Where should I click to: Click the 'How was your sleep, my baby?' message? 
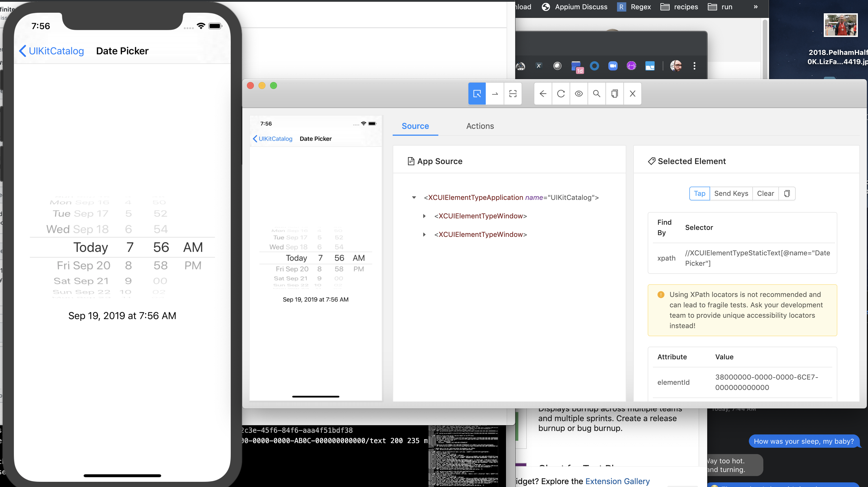pyautogui.click(x=804, y=441)
